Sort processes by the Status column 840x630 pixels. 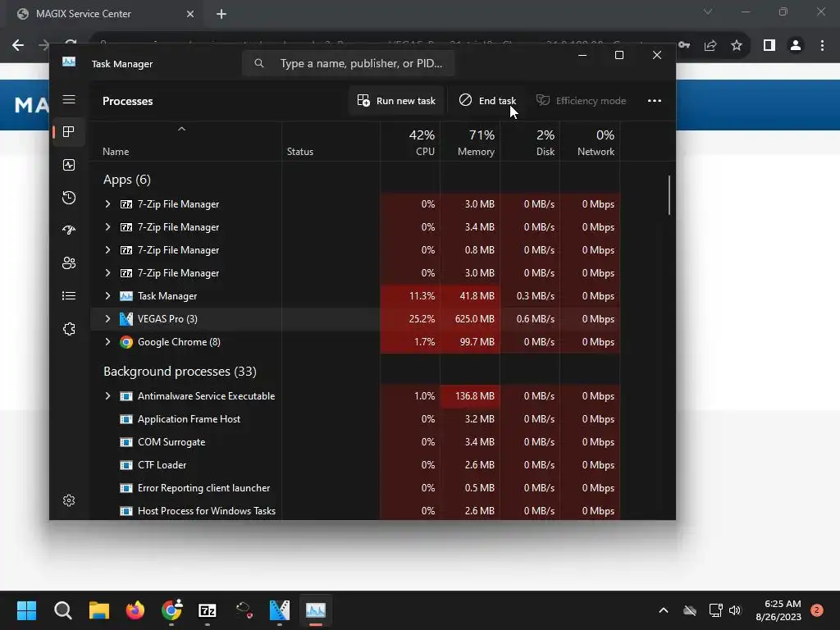click(x=331, y=142)
